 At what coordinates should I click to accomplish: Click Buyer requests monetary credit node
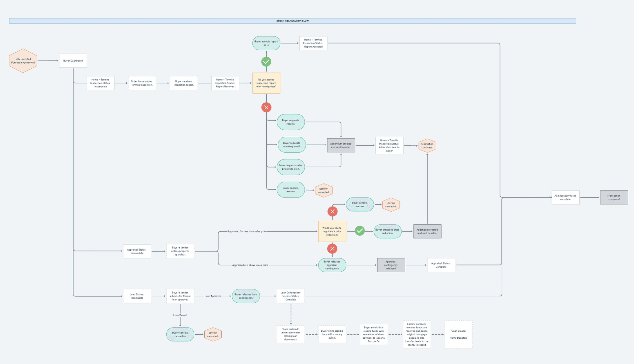292,144
